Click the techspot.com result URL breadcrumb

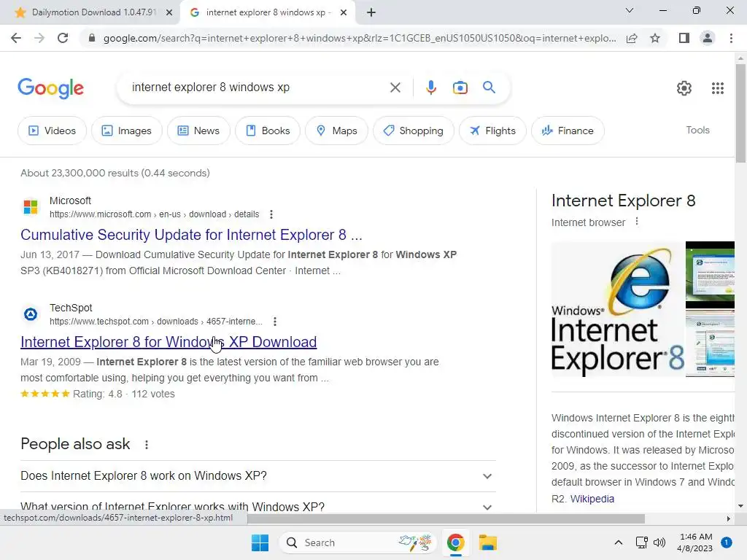tap(156, 322)
